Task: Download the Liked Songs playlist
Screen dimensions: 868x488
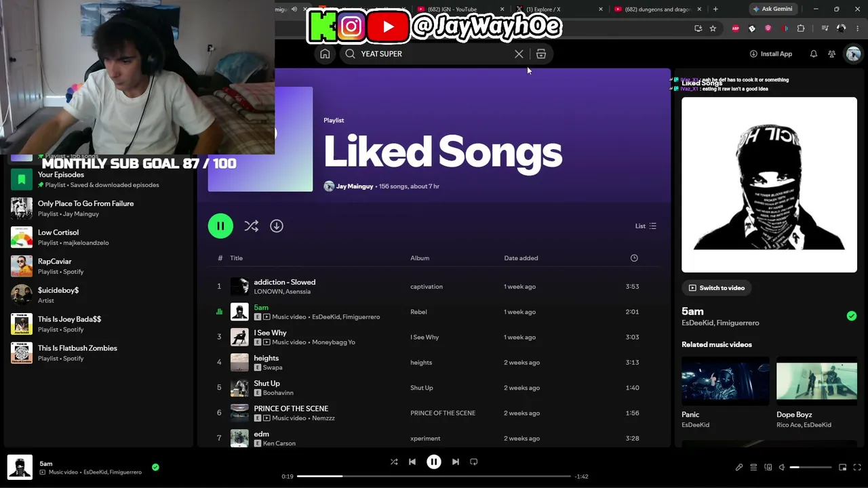Action: pos(277,226)
